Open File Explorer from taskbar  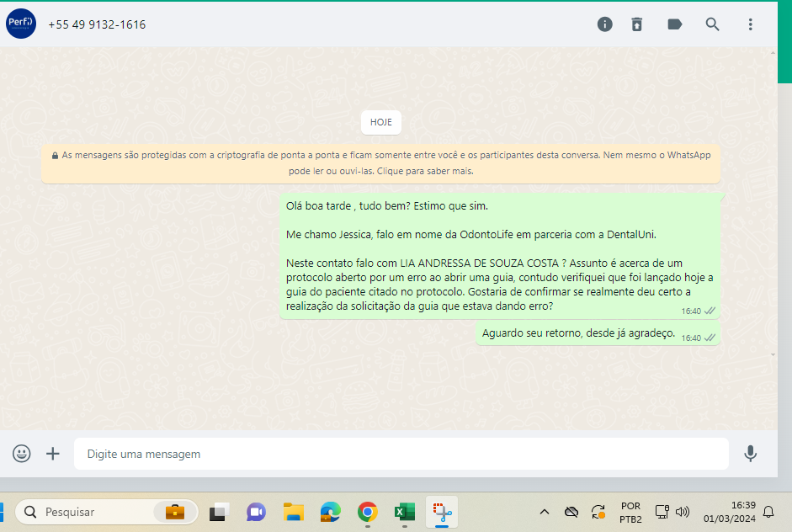[x=294, y=512]
